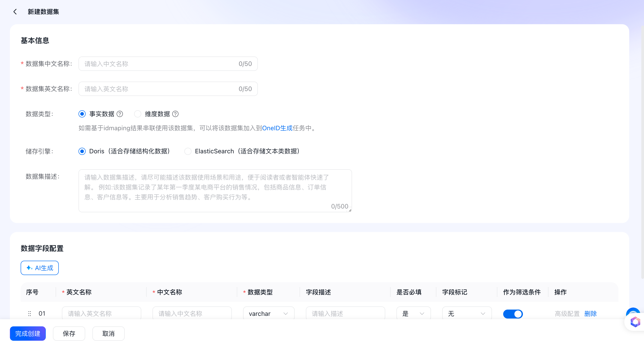The image size is (644, 347).
Task: Click the 数据集英文名称 input field
Action: [168, 89]
